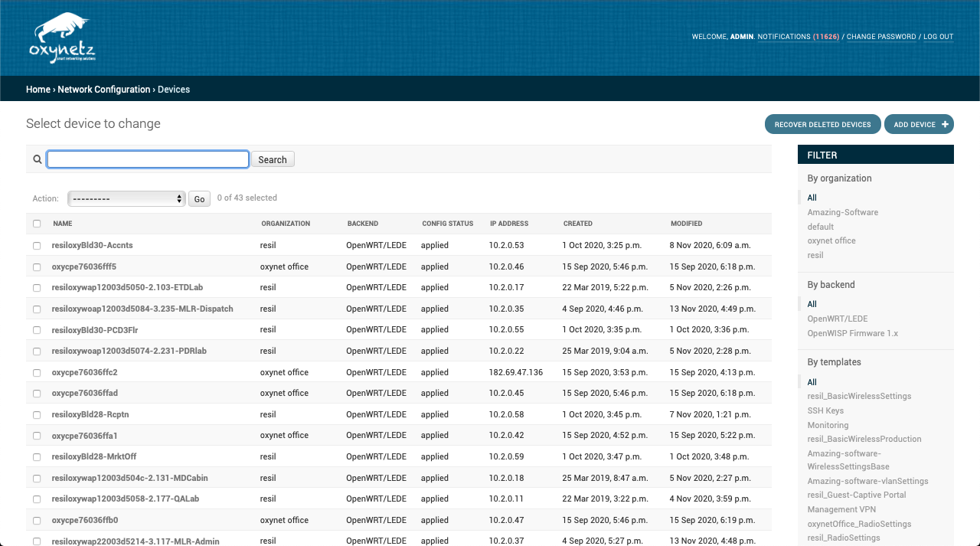Sort the table by Name column

(x=63, y=224)
